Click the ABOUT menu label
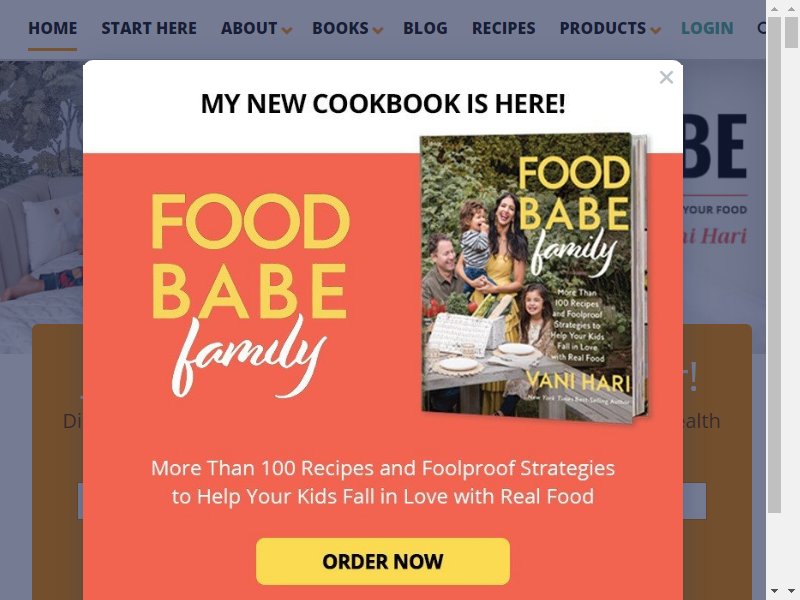Image resolution: width=800 pixels, height=600 pixels. [x=249, y=28]
